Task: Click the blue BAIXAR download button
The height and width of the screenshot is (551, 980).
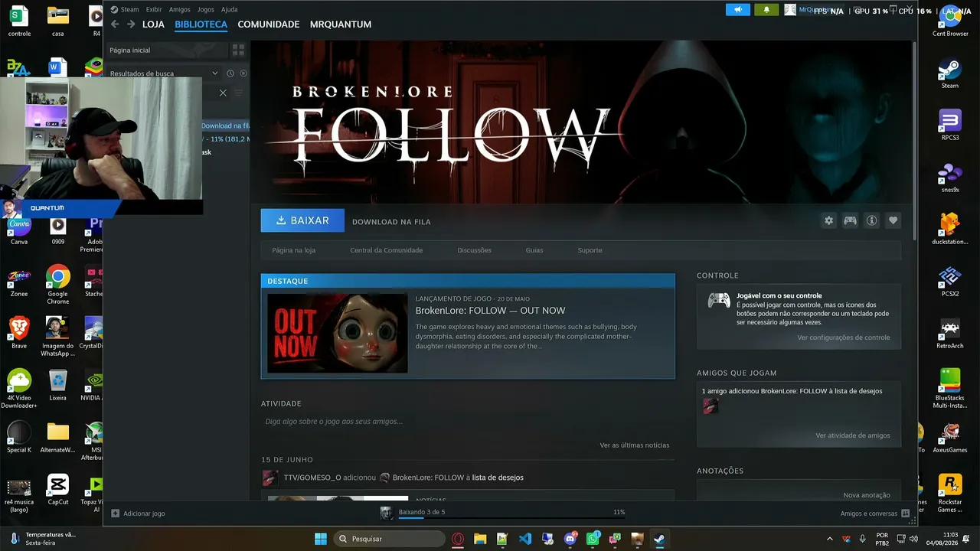Action: [302, 220]
